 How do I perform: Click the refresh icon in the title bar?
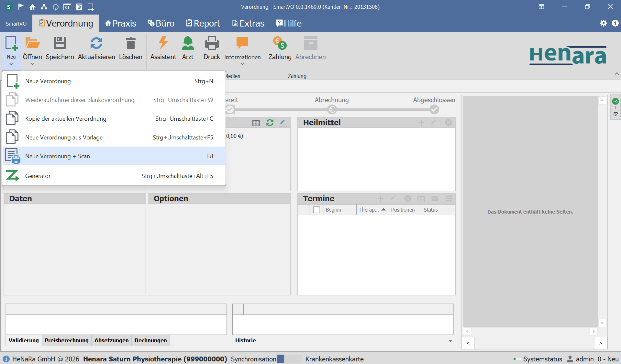pos(56,7)
